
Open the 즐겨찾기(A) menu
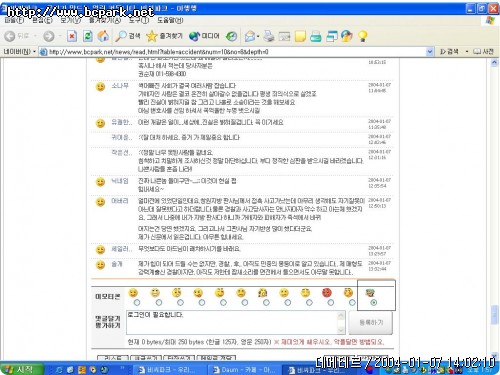coord(105,21)
